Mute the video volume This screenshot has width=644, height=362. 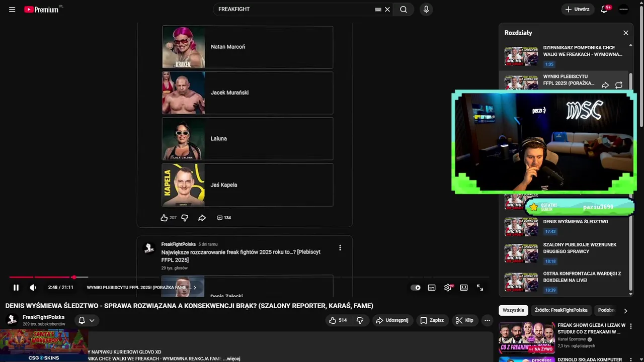33,288
